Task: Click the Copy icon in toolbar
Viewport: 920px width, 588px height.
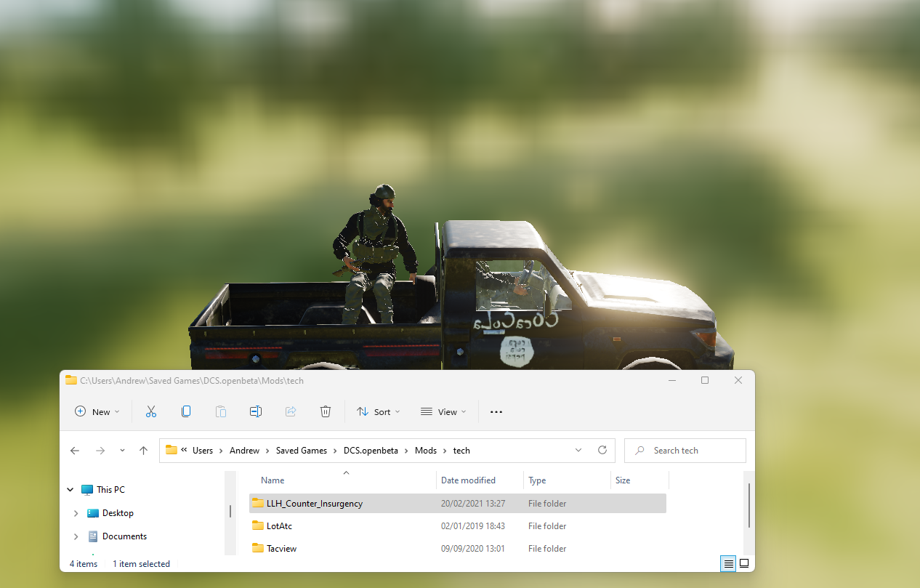Action: [x=186, y=411]
